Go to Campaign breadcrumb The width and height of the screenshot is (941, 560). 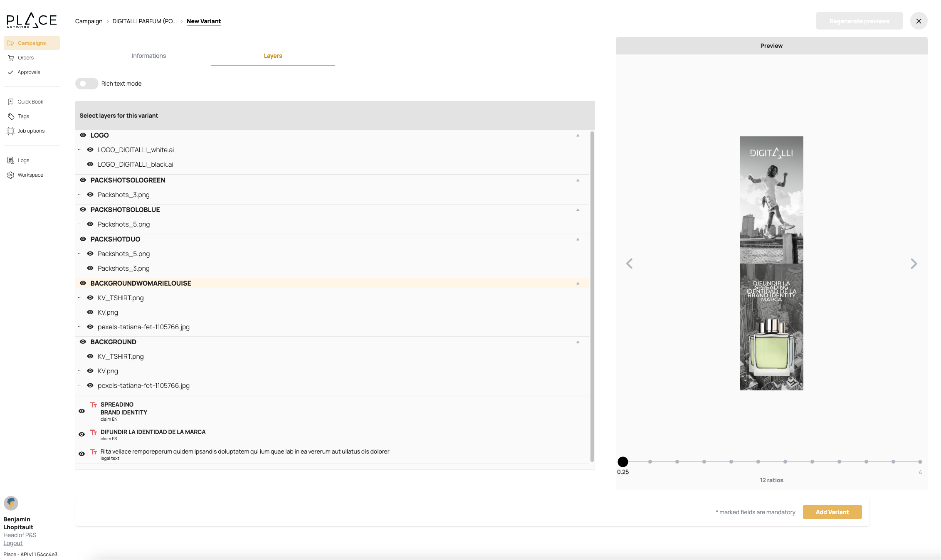tap(89, 21)
